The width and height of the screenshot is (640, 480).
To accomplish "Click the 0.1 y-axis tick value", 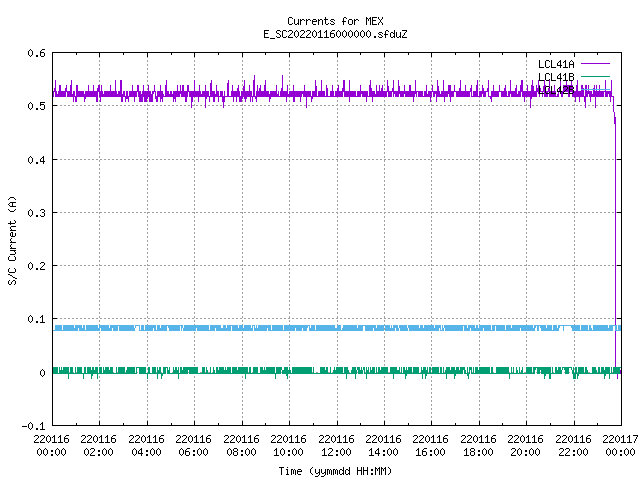I will (36, 319).
